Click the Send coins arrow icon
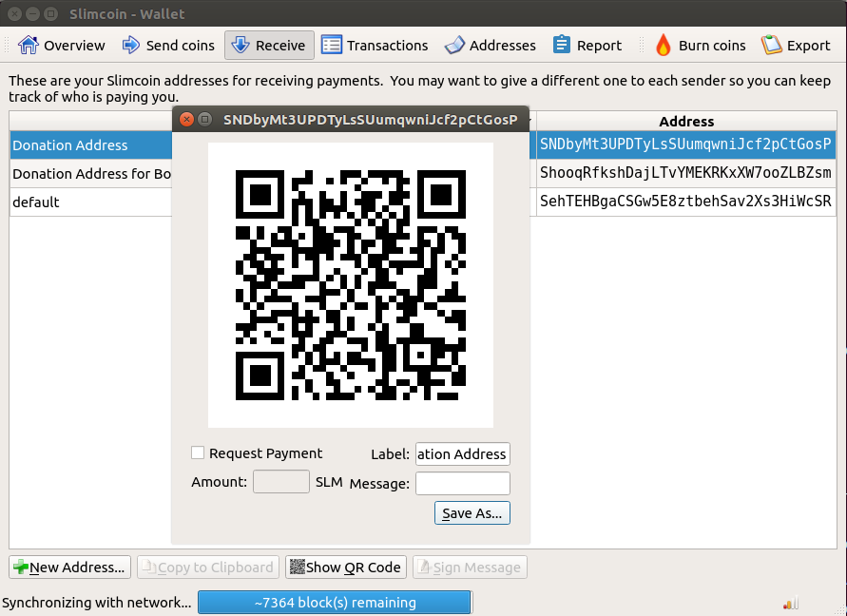The image size is (847, 616). 131,45
